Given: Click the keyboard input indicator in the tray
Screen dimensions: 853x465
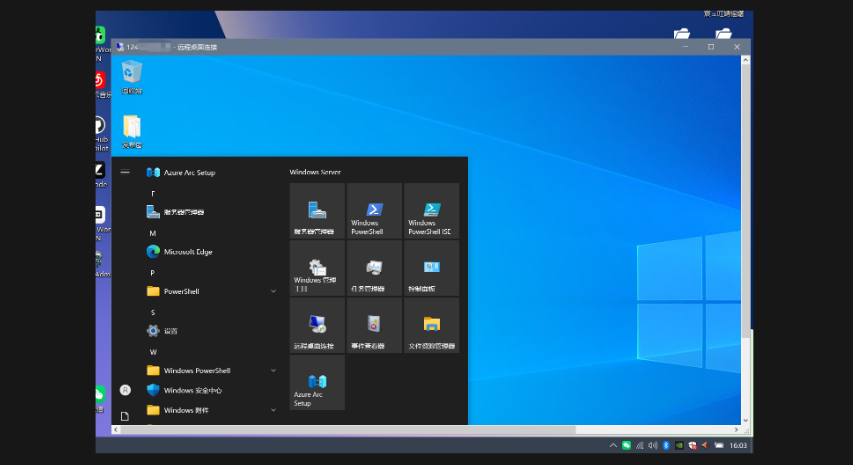Looking at the screenshot, I should coord(719,445).
